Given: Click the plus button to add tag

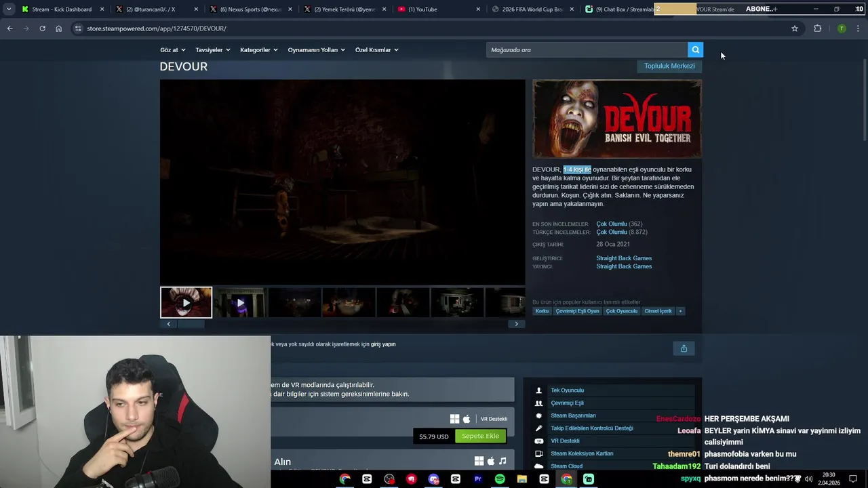Looking at the screenshot, I should tap(680, 311).
